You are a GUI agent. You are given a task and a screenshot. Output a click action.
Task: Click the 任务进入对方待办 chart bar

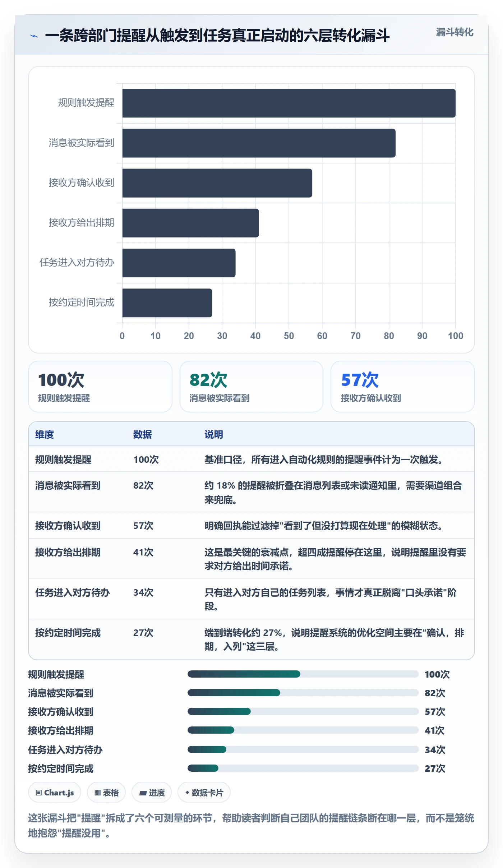179,263
